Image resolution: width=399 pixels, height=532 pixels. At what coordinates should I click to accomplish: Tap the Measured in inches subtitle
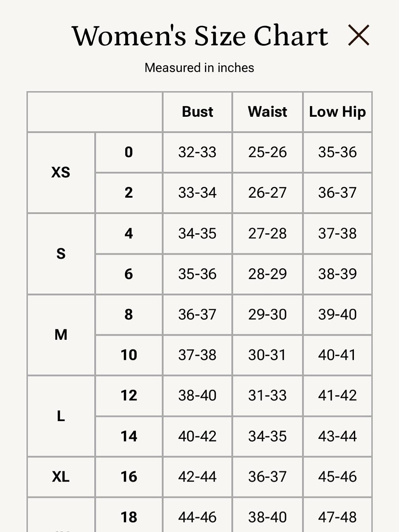pos(199,68)
